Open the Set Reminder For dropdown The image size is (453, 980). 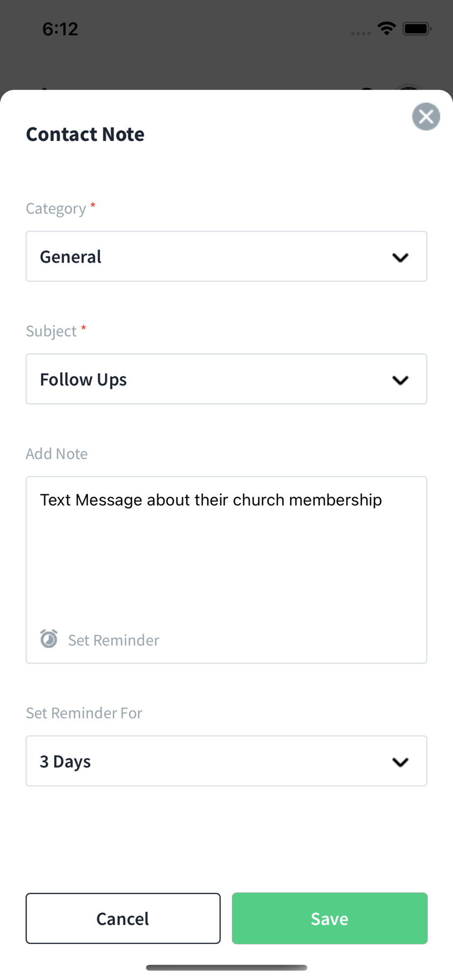coord(216,761)
